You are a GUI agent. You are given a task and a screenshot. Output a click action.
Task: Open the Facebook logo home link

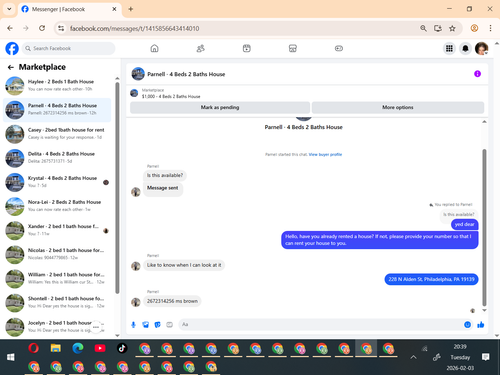coord(12,48)
